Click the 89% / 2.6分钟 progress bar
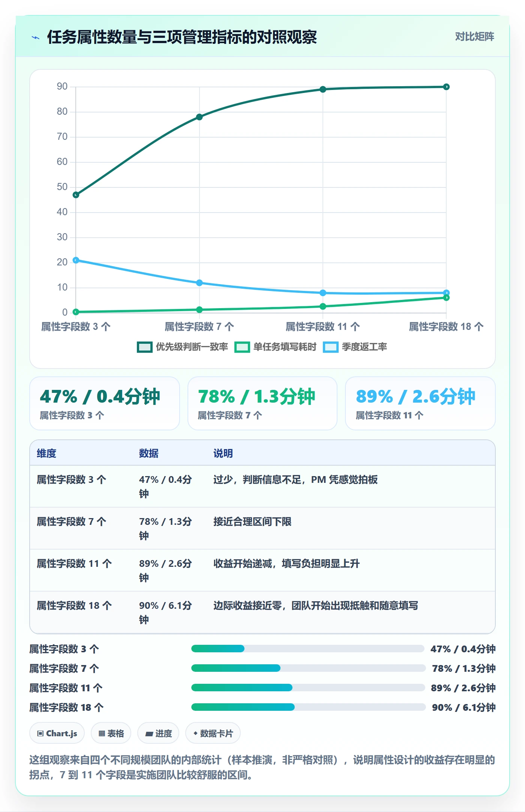Screen dimensions: 525x812 (x=308, y=688)
